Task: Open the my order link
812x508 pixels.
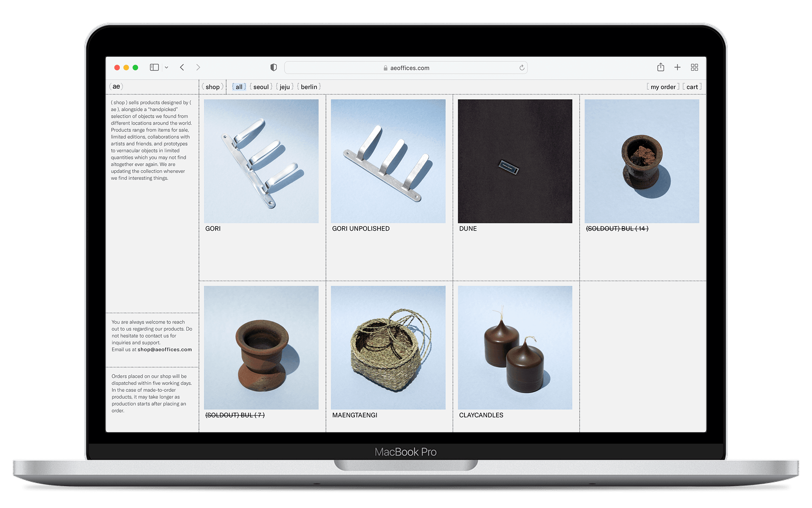Action: [x=663, y=87]
